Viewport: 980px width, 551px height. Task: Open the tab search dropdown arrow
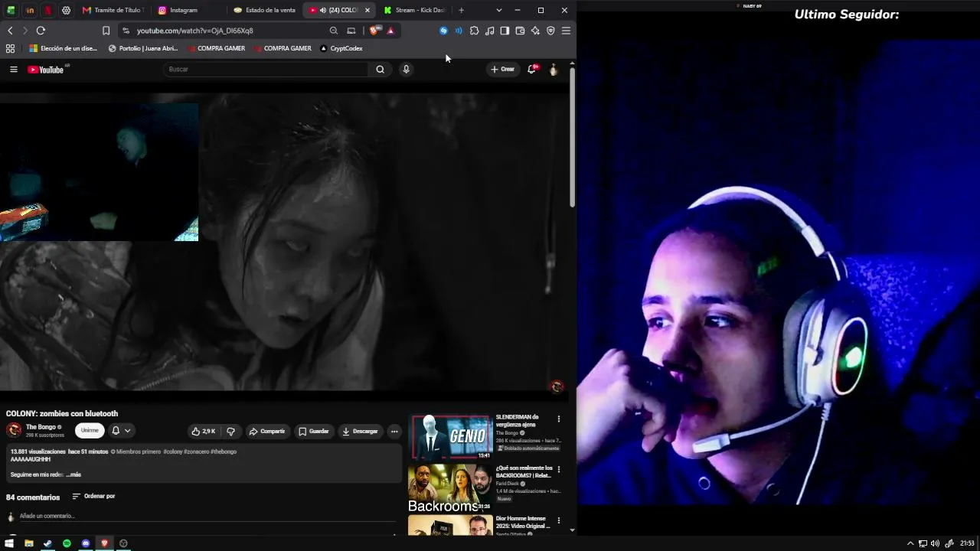(499, 10)
